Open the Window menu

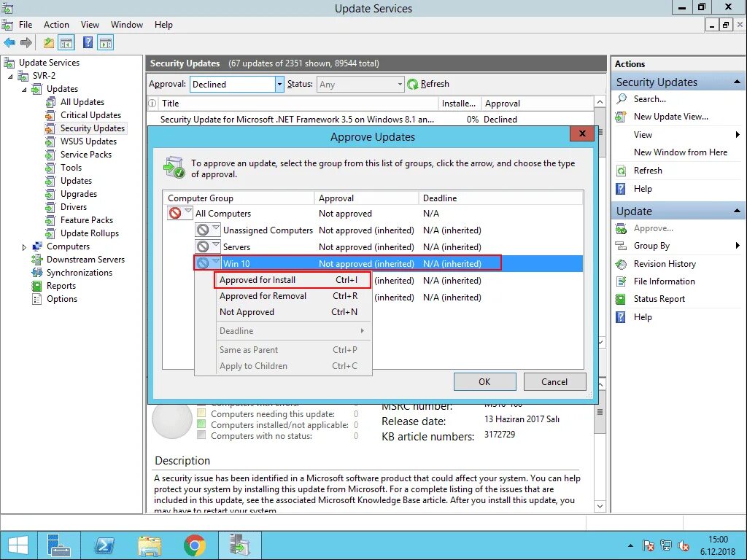(x=127, y=25)
